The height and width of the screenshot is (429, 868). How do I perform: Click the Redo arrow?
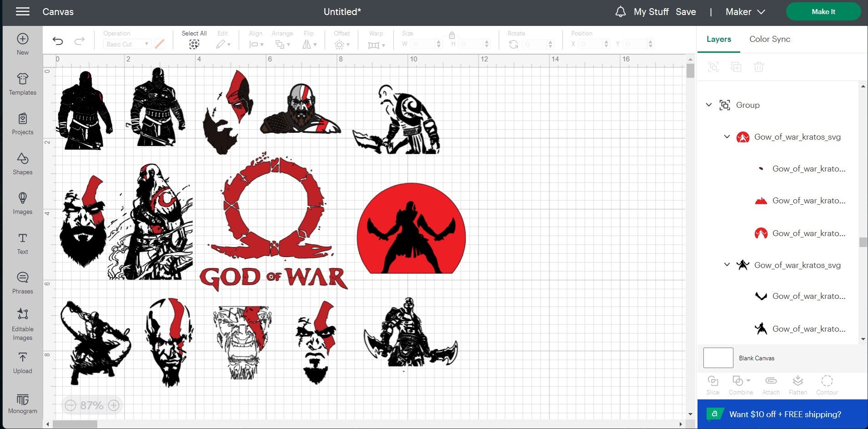pyautogui.click(x=80, y=41)
